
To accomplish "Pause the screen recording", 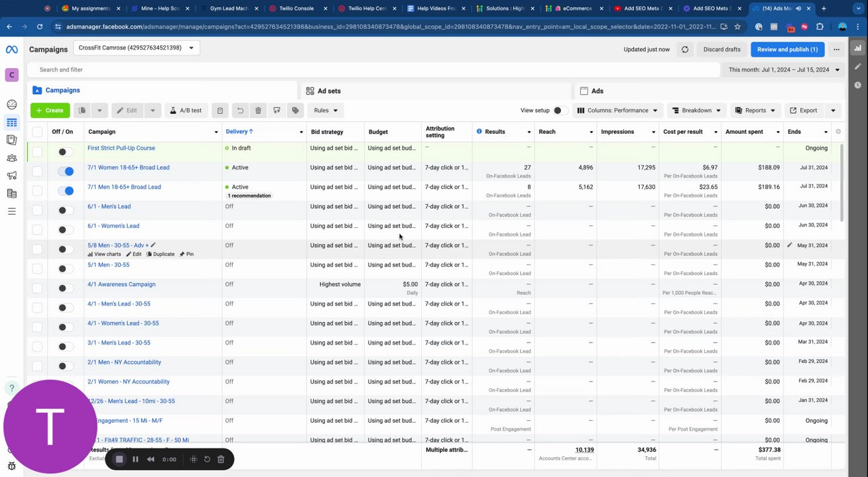I will click(x=135, y=459).
